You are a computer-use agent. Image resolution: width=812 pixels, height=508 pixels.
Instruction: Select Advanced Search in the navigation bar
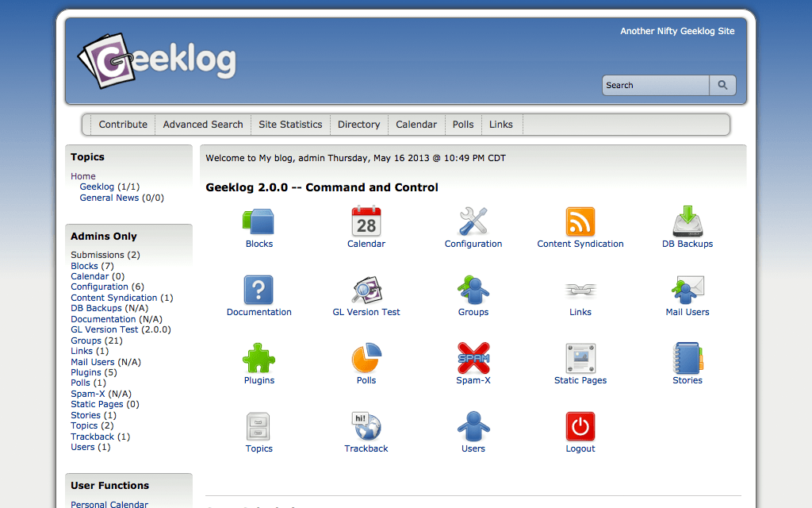pyautogui.click(x=203, y=125)
